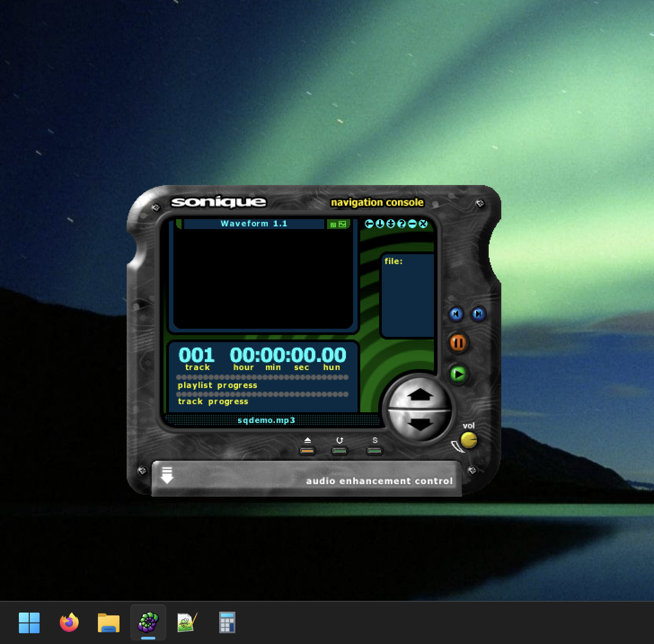Click the file: info panel
Image resolution: width=654 pixels, height=644 pixels.
408,296
